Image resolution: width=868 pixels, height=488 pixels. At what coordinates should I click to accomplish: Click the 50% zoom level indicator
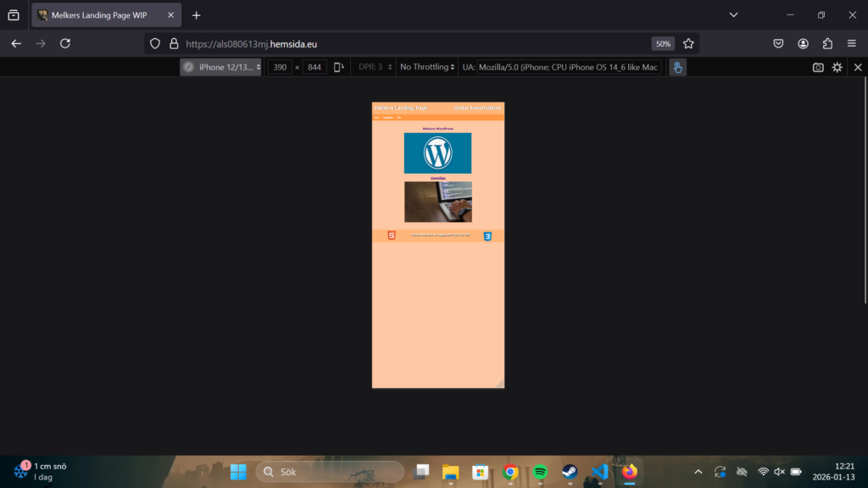663,43
